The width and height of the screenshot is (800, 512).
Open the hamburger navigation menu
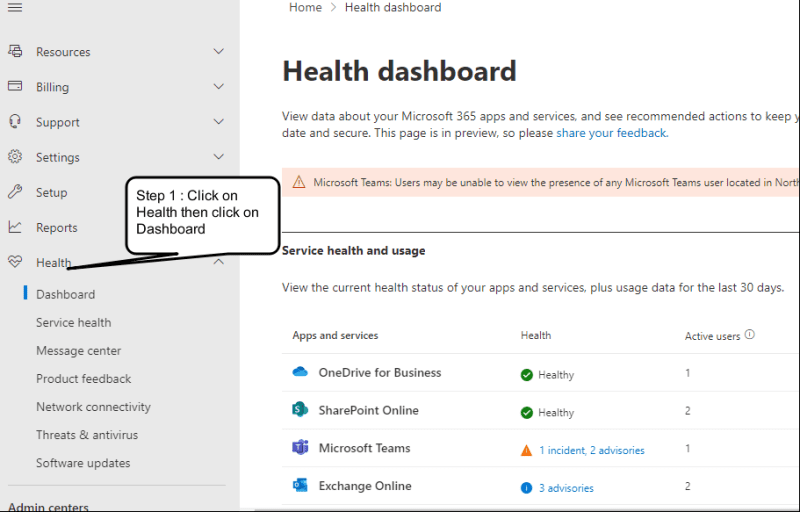tap(15, 8)
